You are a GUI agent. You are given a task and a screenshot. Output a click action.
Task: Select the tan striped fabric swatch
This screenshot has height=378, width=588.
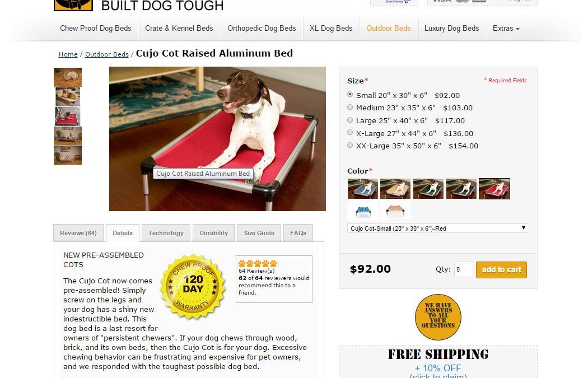click(x=395, y=211)
